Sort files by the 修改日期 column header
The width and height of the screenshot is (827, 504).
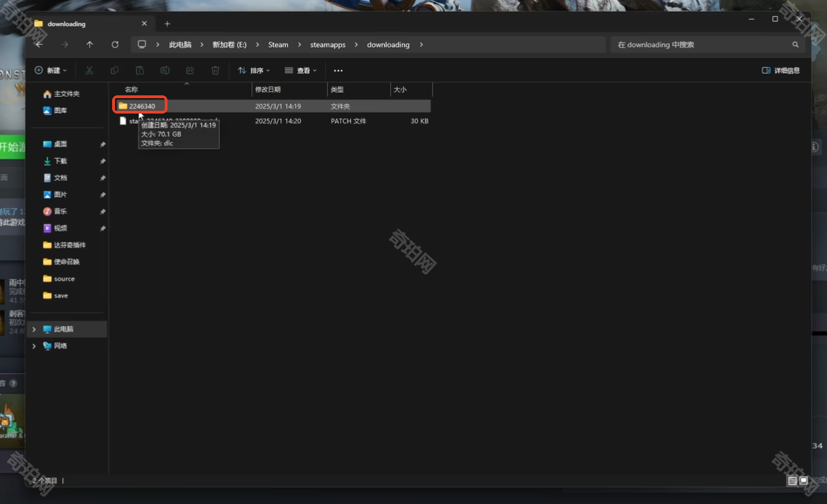click(x=268, y=90)
